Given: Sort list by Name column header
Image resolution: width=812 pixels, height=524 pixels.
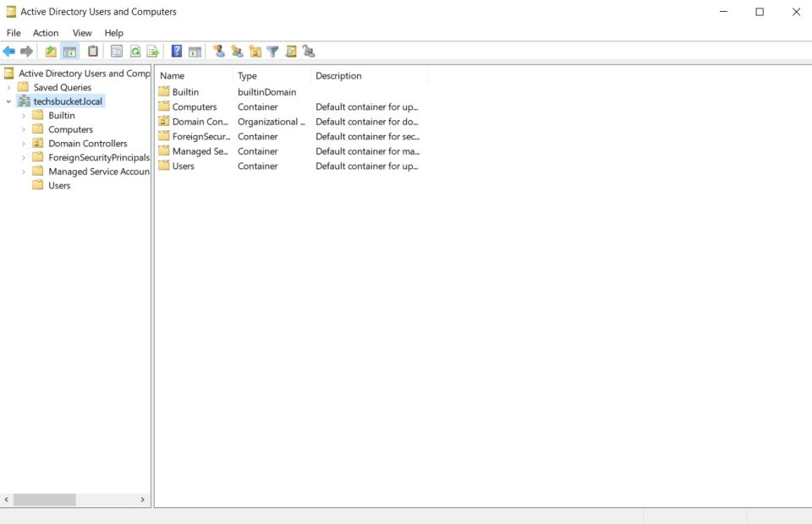Looking at the screenshot, I should [195, 75].
